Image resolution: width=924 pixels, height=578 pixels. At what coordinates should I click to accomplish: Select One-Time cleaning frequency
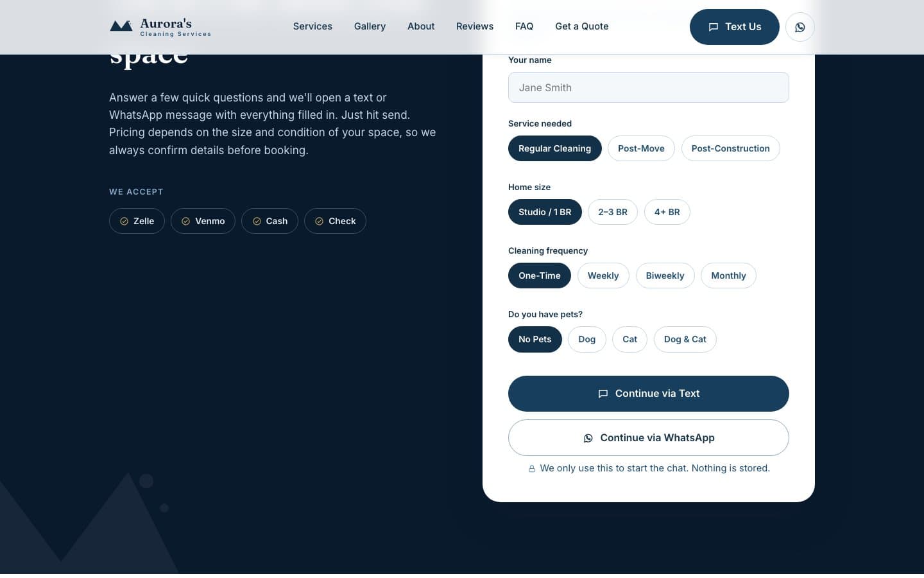(540, 276)
